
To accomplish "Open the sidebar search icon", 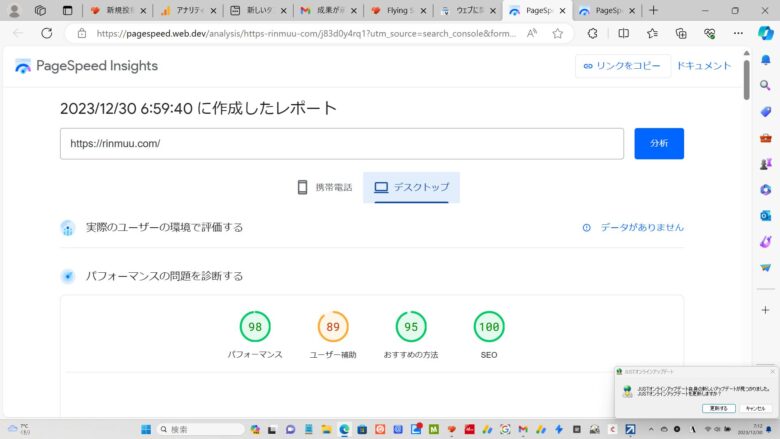I will pos(765,85).
